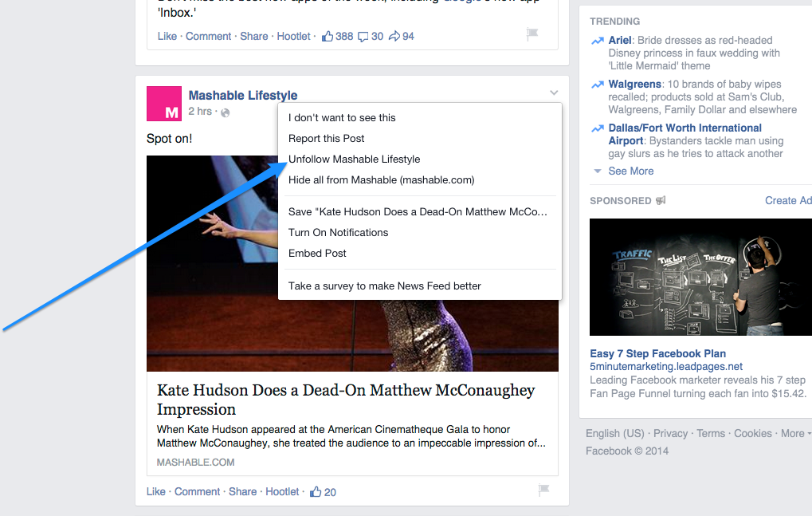Click See More under Trending

631,171
